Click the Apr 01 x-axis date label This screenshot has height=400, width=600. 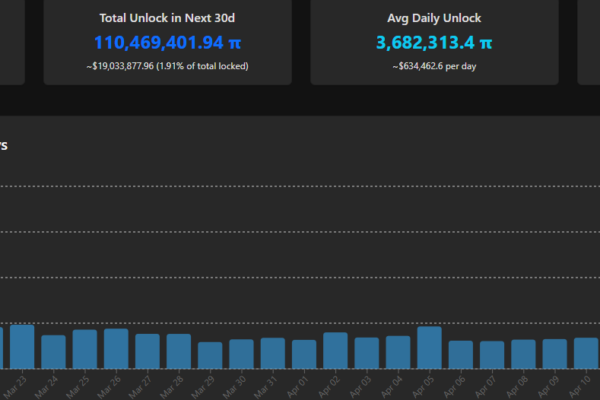pos(300,387)
